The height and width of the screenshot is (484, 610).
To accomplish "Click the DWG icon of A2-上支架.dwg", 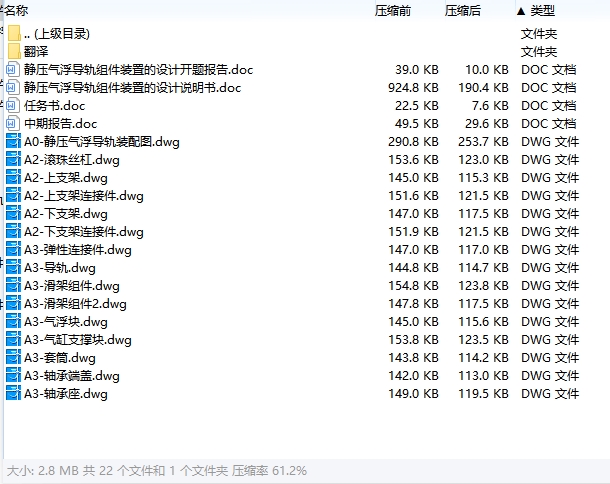I will pos(13,177).
